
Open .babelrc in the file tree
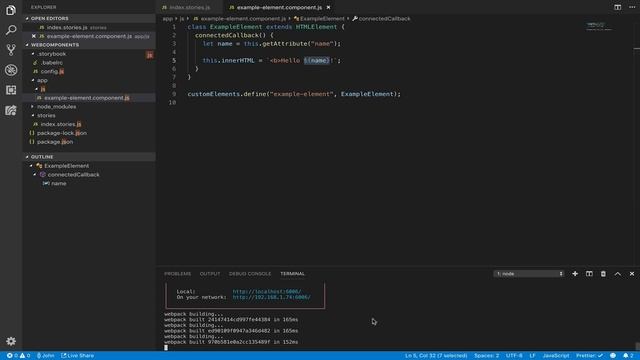[x=52, y=63]
